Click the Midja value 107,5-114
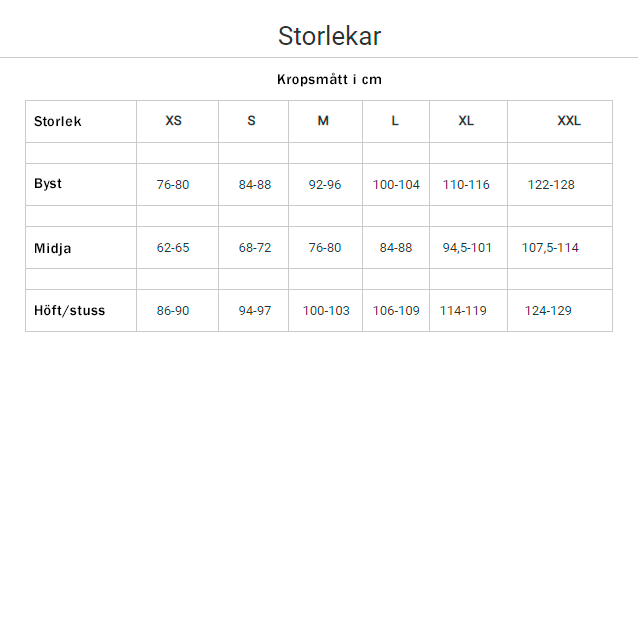This screenshot has width=638, height=638. [x=550, y=248]
